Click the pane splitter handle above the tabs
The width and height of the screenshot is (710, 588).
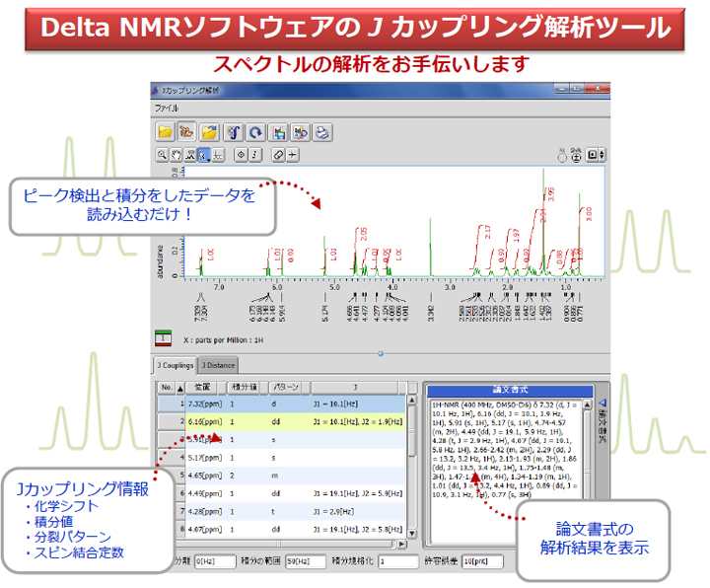point(381,354)
